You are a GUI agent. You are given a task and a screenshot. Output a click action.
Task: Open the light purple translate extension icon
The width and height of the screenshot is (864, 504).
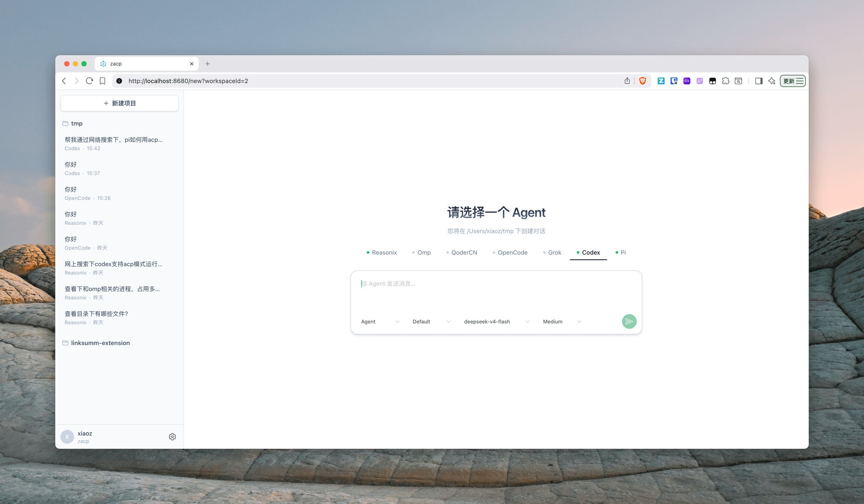coord(700,81)
